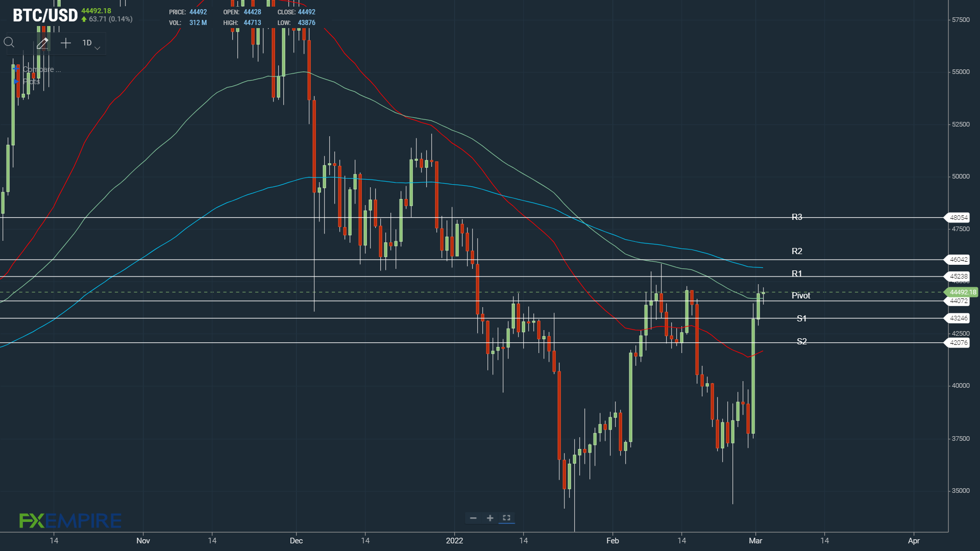Click the 52500 price scale label

pyautogui.click(x=961, y=124)
